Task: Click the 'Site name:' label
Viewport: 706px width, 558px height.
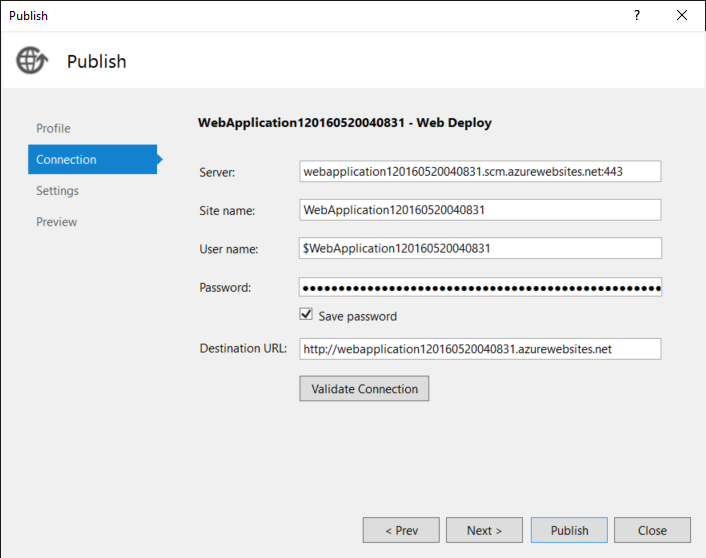Action: point(227,210)
